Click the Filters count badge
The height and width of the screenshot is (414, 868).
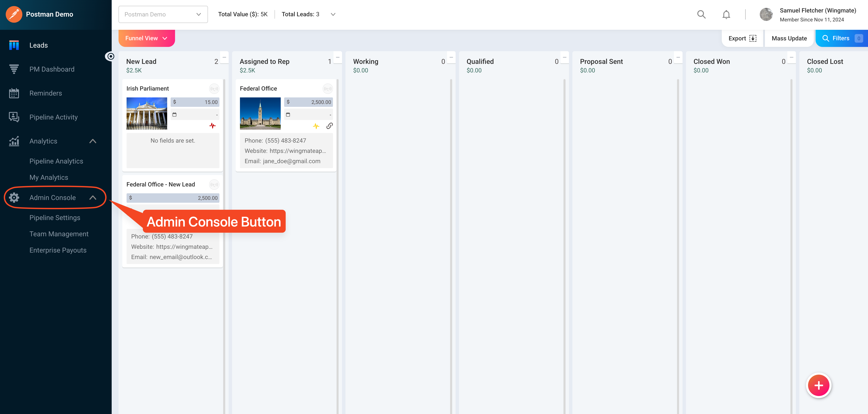pos(859,38)
